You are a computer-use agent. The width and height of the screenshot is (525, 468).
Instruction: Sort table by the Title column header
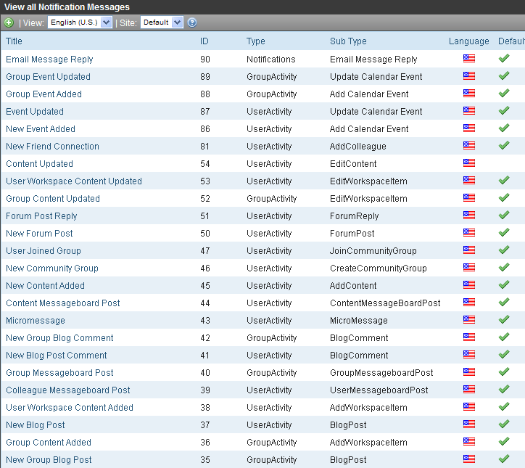click(x=14, y=41)
